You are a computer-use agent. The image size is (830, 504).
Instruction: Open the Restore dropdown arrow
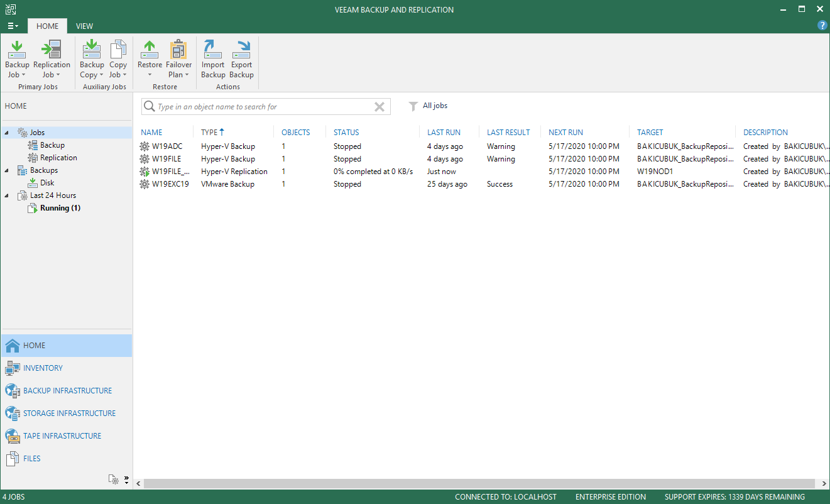(150, 75)
